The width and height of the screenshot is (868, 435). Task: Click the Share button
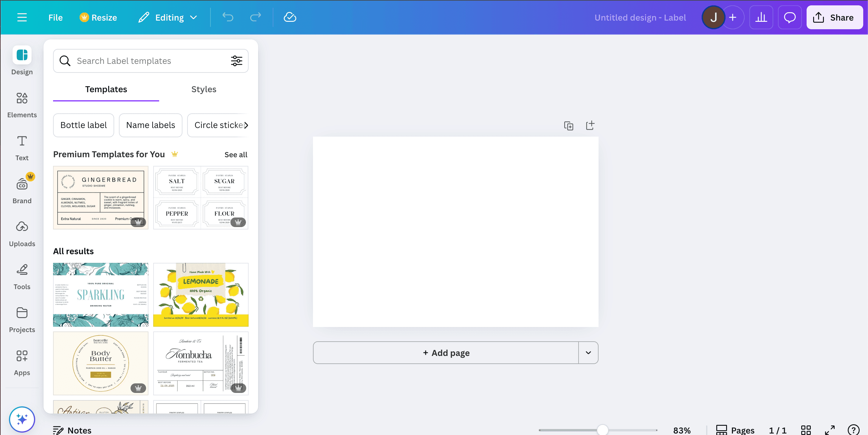[x=834, y=18]
